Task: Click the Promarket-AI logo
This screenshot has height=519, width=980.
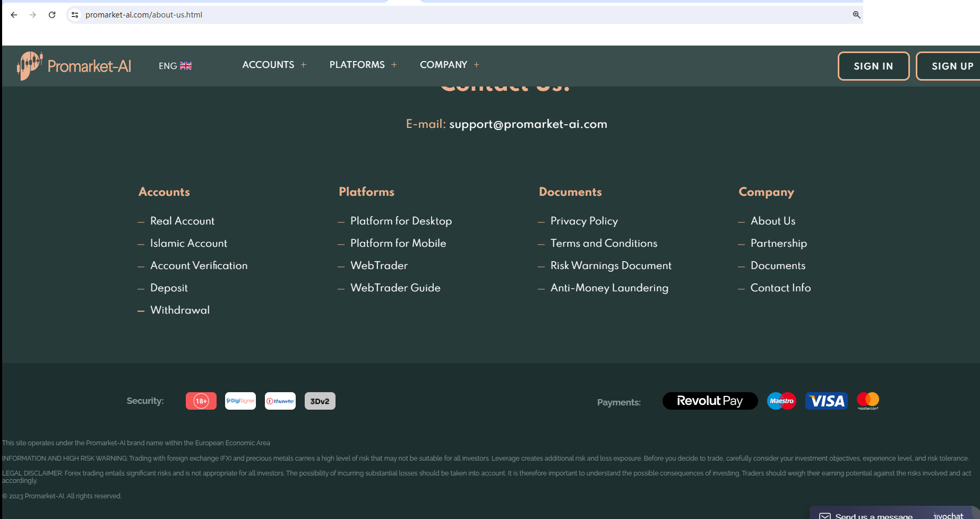Action: (x=74, y=66)
